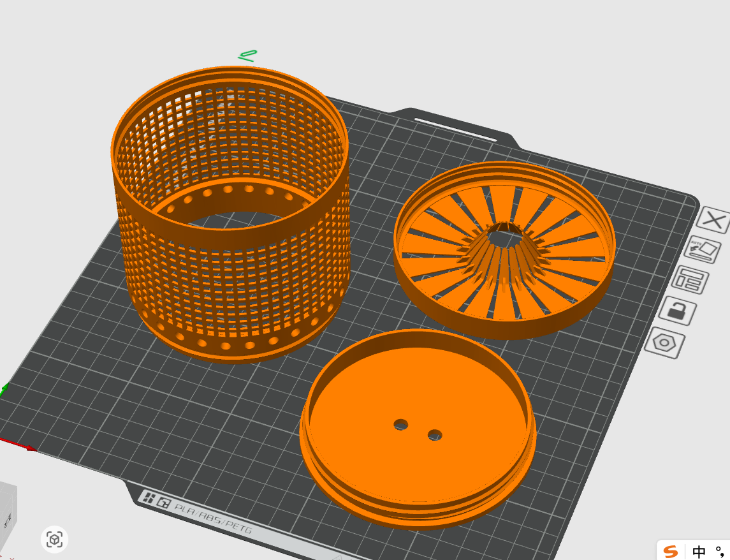Screen dimensions: 730x560
Task: Run auto-orient on the current plate
Action: 703,250
